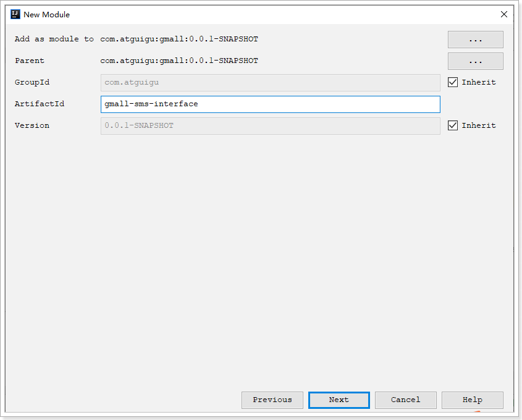Uncheck the Inherit checkbox for Version
Image resolution: width=522 pixels, height=420 pixels.
point(453,125)
